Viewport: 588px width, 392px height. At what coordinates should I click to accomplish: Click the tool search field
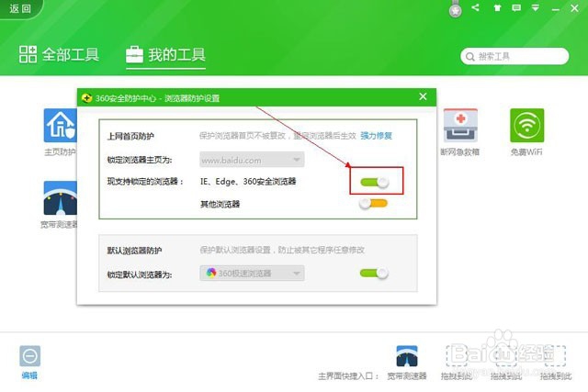coord(514,56)
